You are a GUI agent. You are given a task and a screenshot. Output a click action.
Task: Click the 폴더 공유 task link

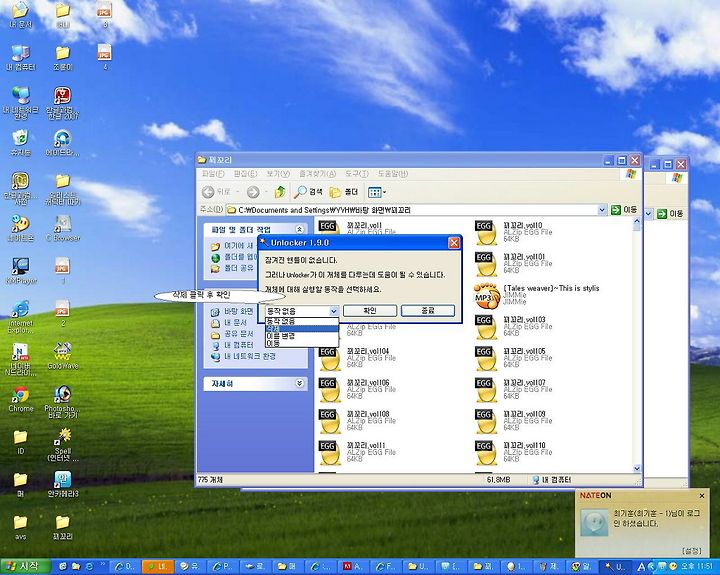(232, 268)
